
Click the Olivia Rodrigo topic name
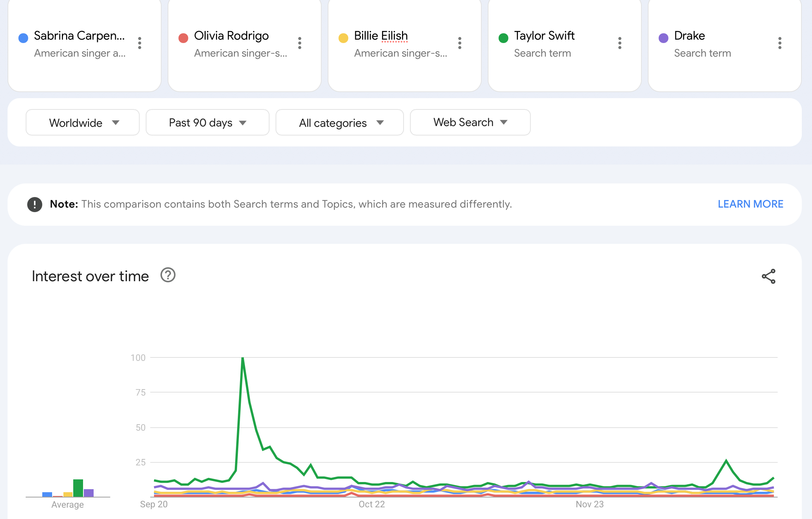click(231, 36)
